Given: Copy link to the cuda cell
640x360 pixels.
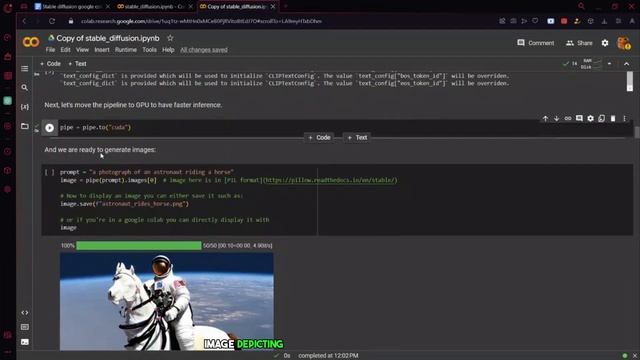Looking at the screenshot, I should tap(568, 118).
